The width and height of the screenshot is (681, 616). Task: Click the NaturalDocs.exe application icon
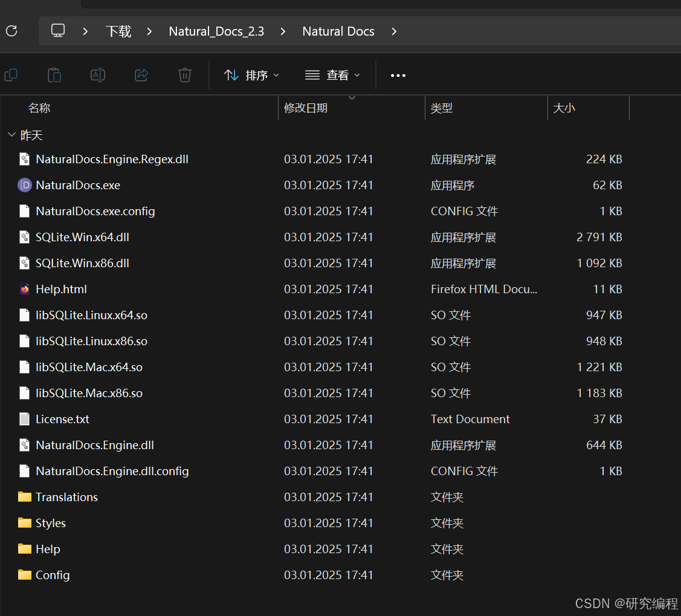pyautogui.click(x=25, y=185)
